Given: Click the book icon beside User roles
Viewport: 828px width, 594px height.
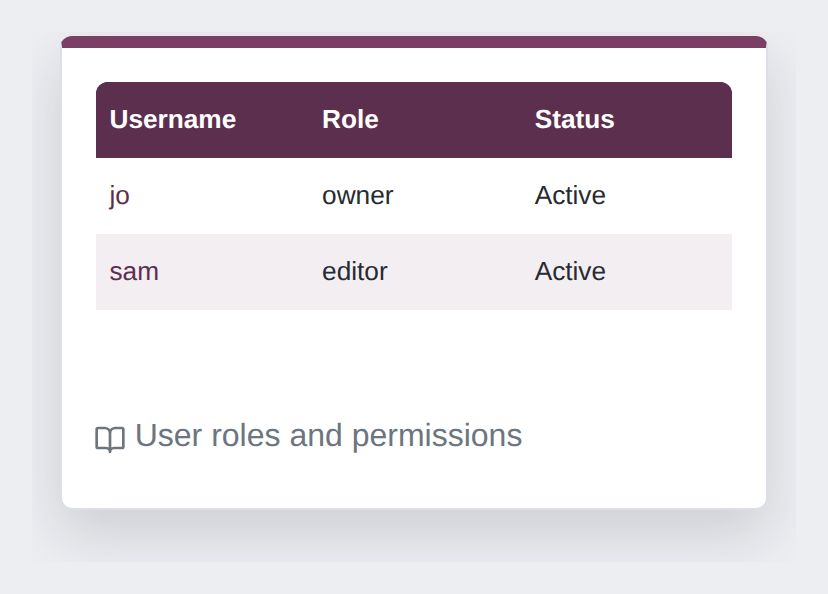Looking at the screenshot, I should click(x=110, y=439).
